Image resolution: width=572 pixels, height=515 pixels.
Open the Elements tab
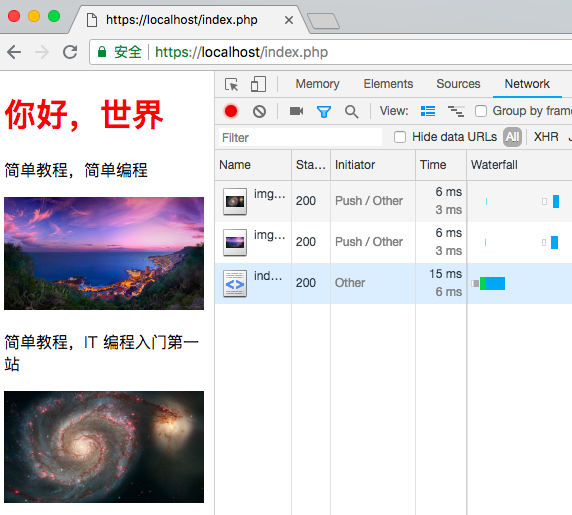point(388,84)
